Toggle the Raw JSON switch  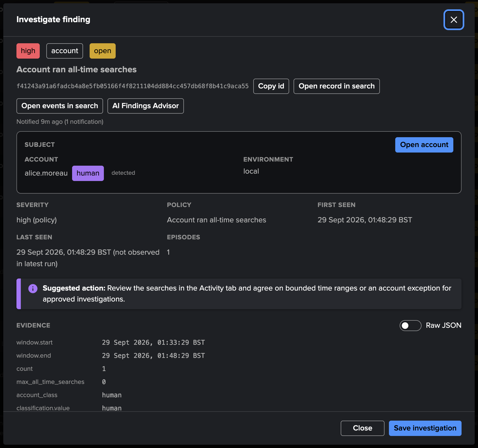410,325
